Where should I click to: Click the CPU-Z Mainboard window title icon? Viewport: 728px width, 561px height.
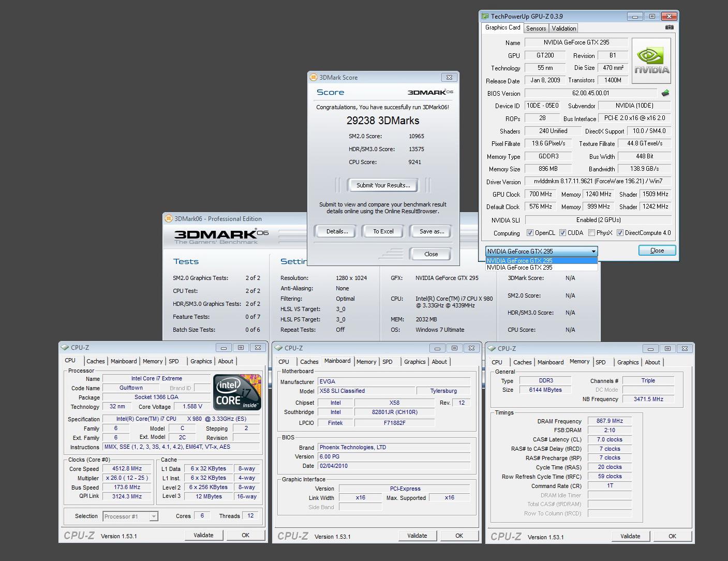point(278,348)
